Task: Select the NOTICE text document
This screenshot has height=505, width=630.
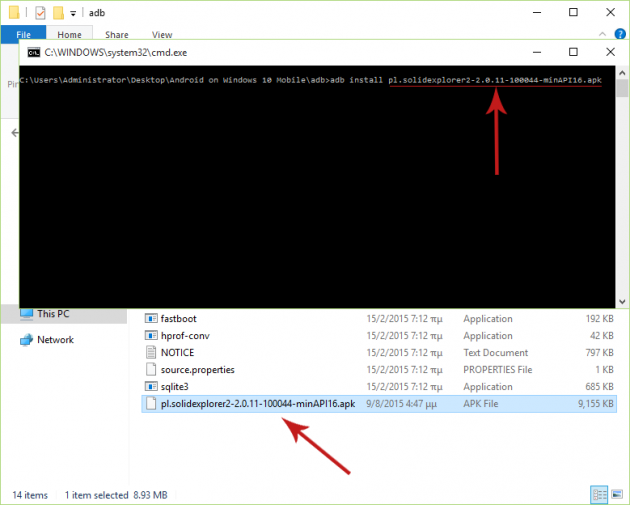Action: click(x=379, y=352)
